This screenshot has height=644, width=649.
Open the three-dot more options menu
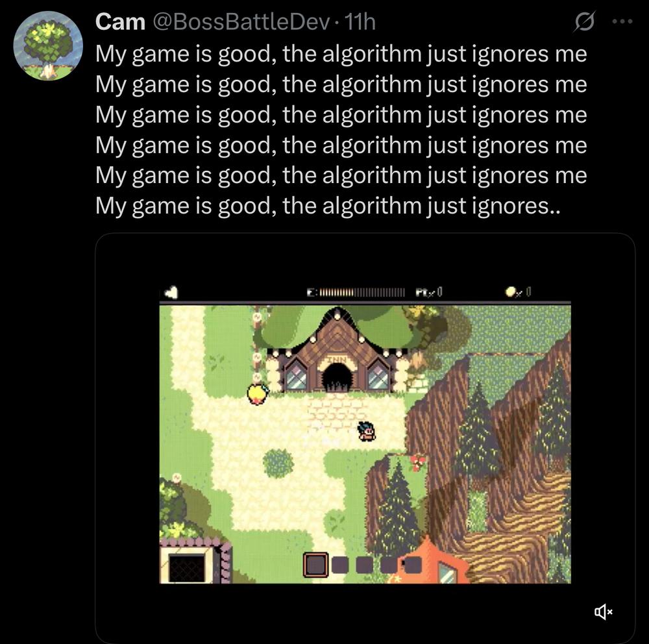click(622, 21)
